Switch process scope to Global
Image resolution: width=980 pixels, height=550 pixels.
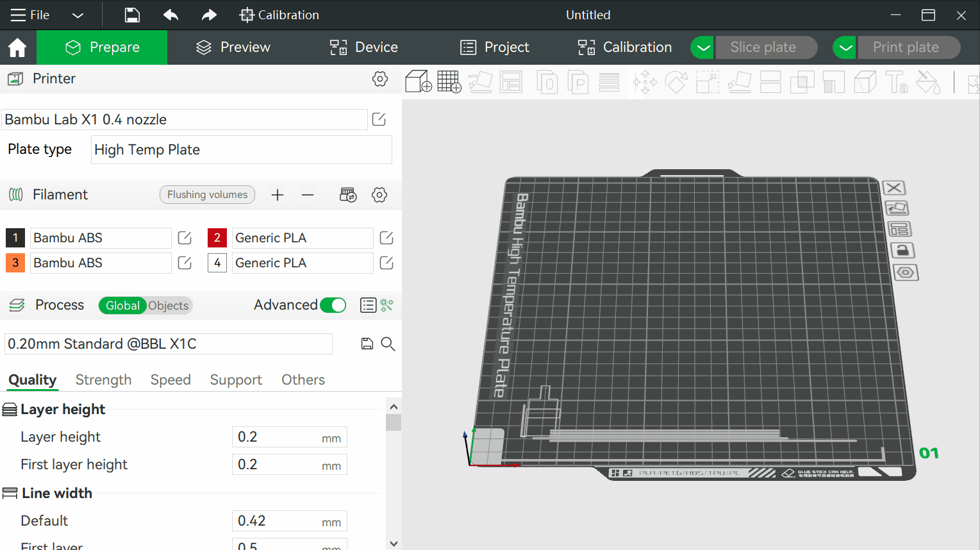coord(122,306)
